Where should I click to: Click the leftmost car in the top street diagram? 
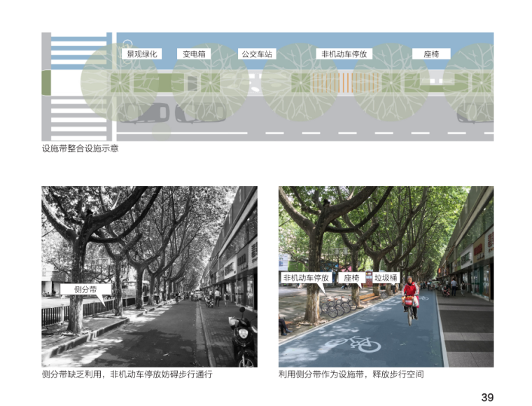point(143,113)
